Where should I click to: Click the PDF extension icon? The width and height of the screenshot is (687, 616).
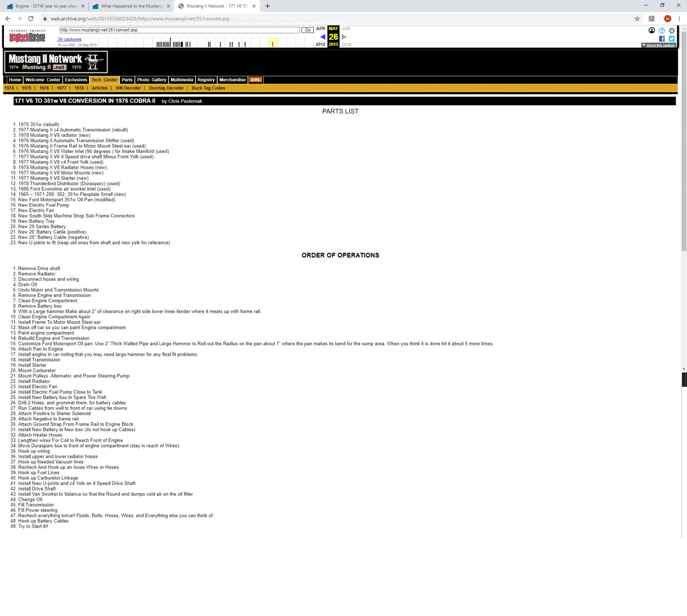pos(651,18)
